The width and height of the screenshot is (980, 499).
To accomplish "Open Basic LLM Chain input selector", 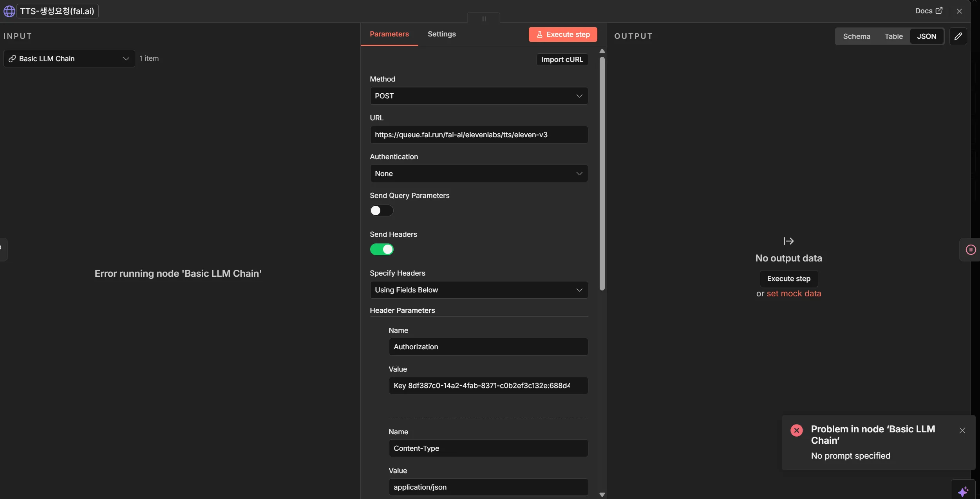I will 69,59.
